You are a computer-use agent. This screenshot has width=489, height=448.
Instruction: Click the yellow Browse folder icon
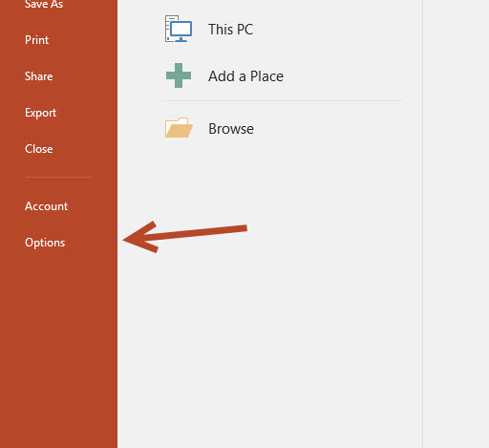[x=179, y=128]
